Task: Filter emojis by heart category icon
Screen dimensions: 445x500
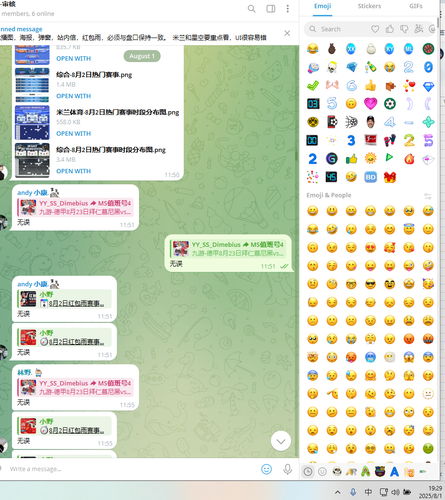Action: [375, 29]
